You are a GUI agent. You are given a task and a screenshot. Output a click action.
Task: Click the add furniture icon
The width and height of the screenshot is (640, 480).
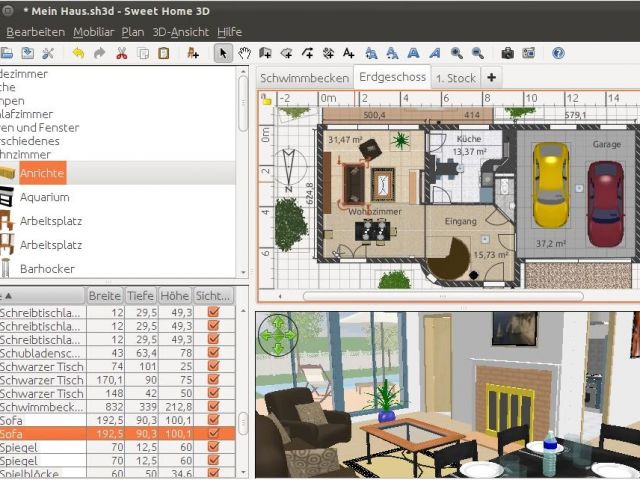193,53
